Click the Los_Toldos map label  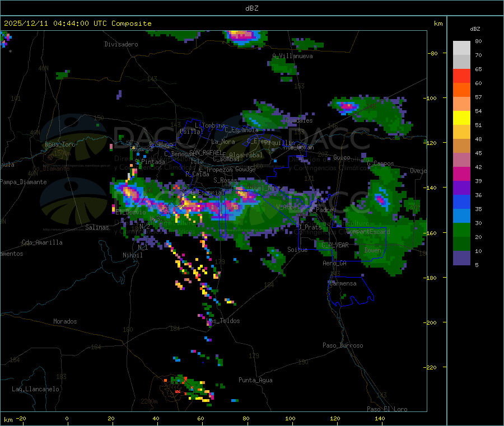pyautogui.click(x=223, y=321)
